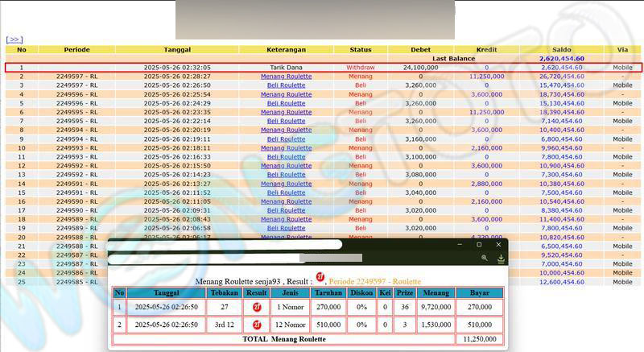Click the red result ball for tebakan 3rd 12
The width and height of the screenshot is (644, 352).
click(x=257, y=325)
